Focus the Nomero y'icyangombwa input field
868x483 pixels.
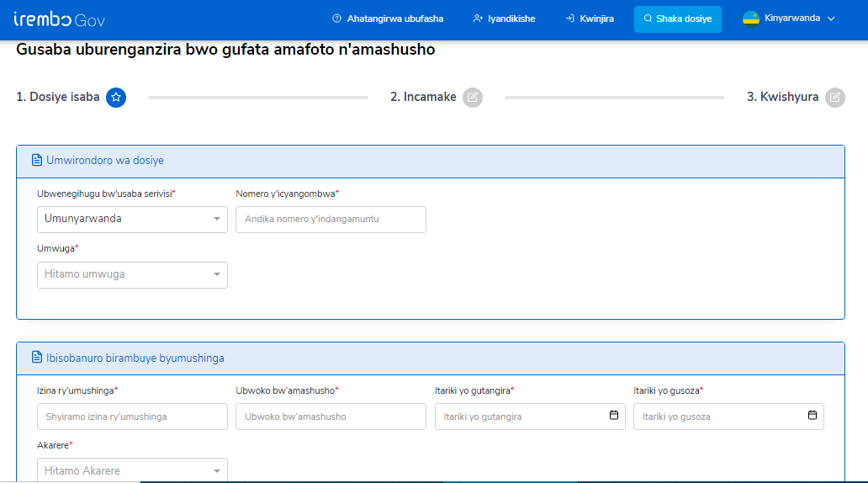[x=331, y=219]
